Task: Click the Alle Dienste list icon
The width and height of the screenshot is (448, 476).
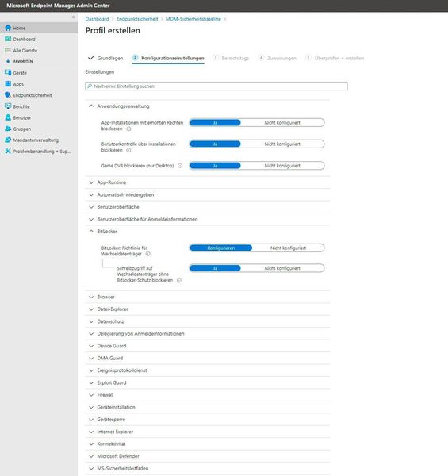Action: coord(8,51)
